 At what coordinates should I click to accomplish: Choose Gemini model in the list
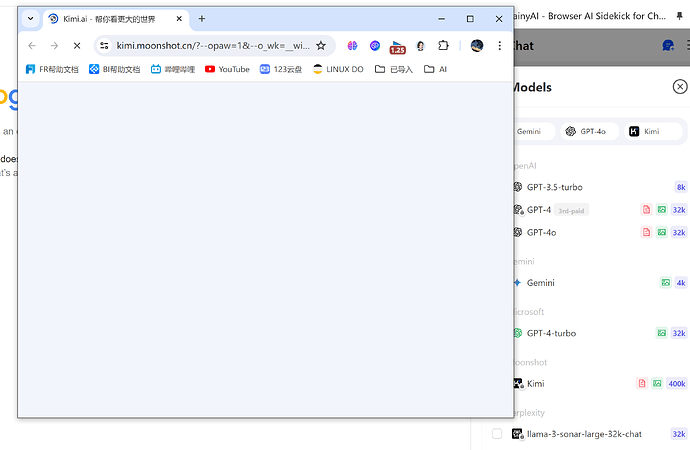tap(601, 282)
